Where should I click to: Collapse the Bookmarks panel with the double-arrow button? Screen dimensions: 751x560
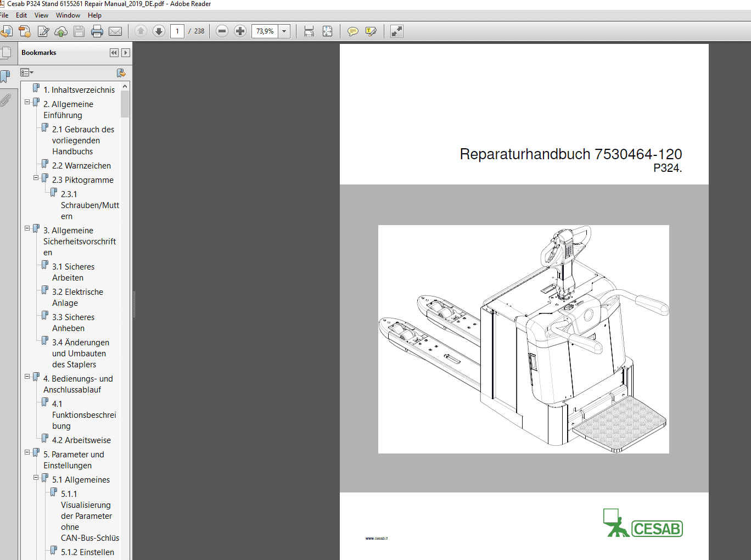coord(114,53)
